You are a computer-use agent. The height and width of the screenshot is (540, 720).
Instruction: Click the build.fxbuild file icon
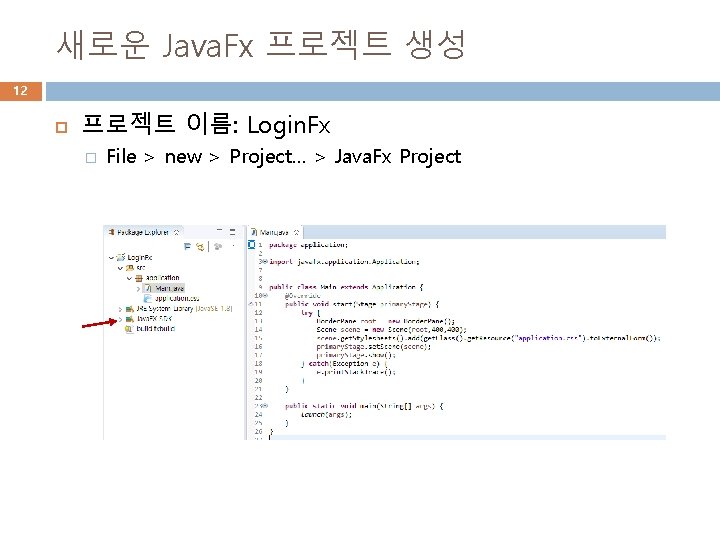[x=129, y=329]
